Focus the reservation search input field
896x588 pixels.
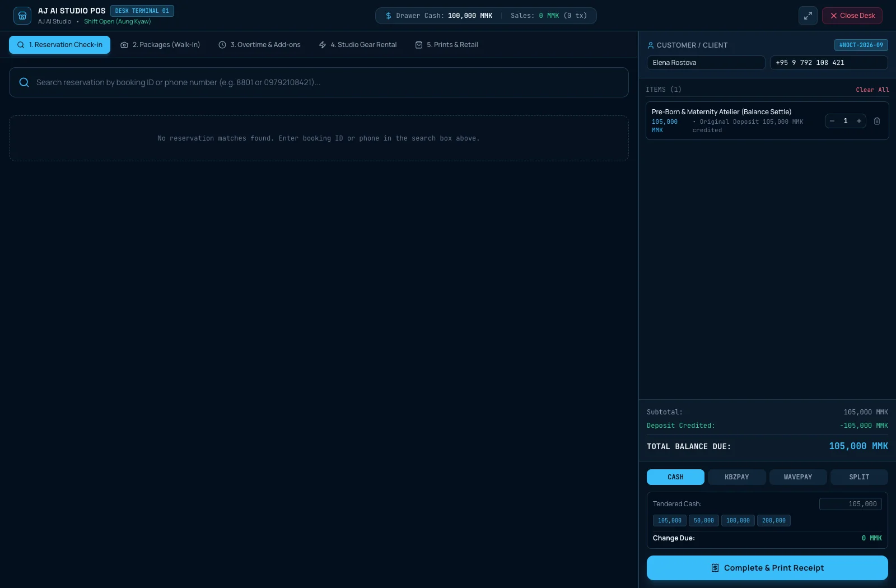click(x=319, y=82)
